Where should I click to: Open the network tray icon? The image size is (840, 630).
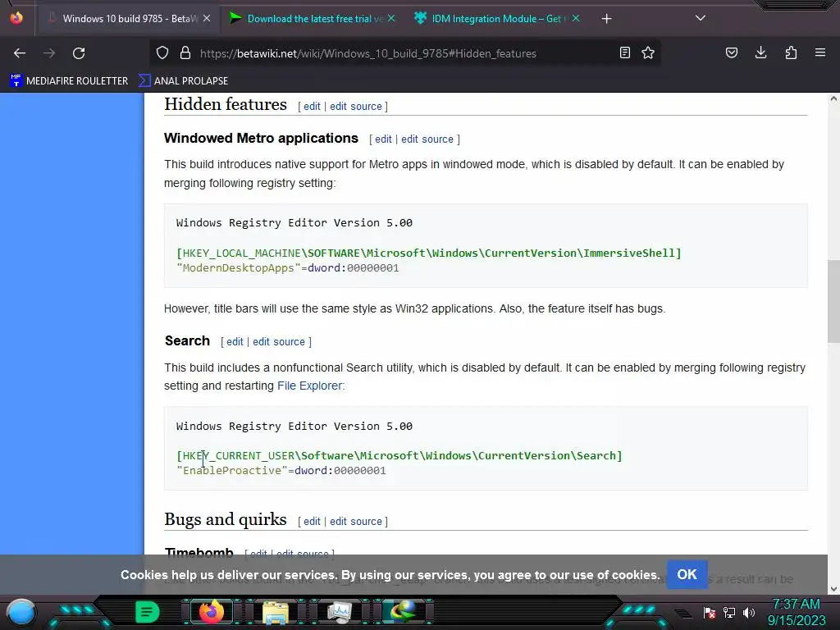tap(729, 613)
